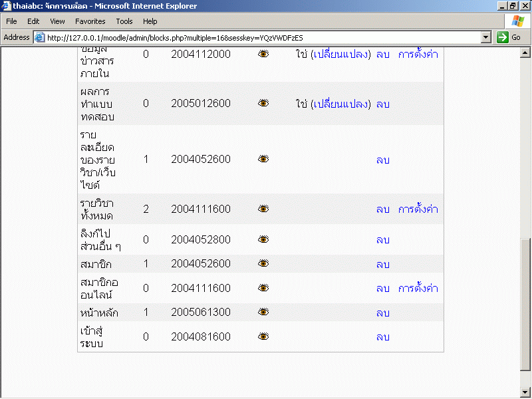Image resolution: width=532 pixels, height=399 pixels.
Task: Open the View menu
Action: coord(57,21)
